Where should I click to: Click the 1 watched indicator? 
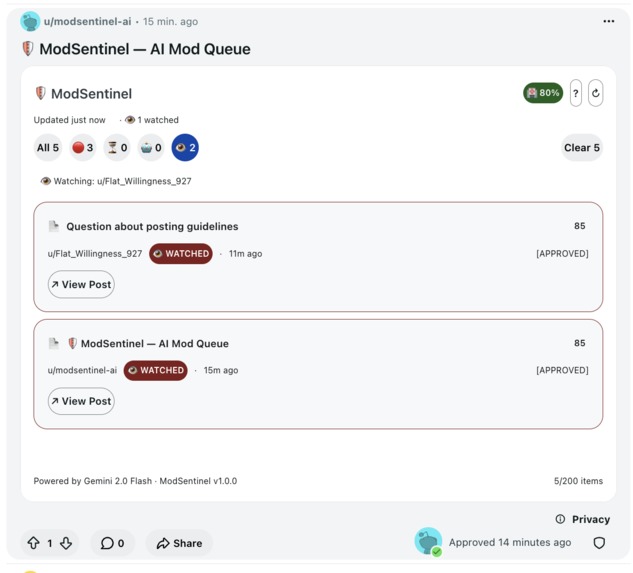coord(152,120)
